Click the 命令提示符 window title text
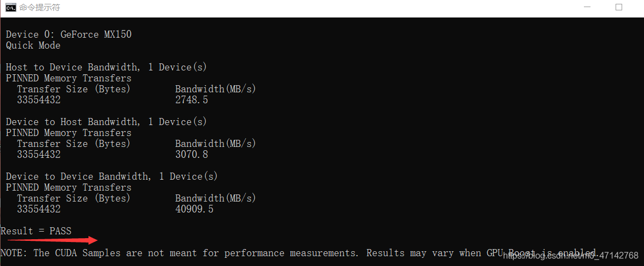Screen dimensions: 644x266 [x=39, y=8]
